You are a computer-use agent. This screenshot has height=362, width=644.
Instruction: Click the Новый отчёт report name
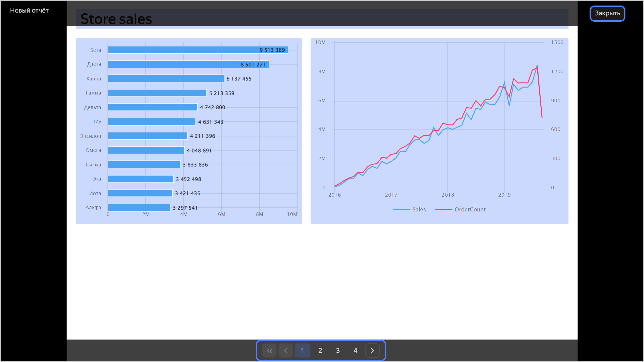(29, 10)
